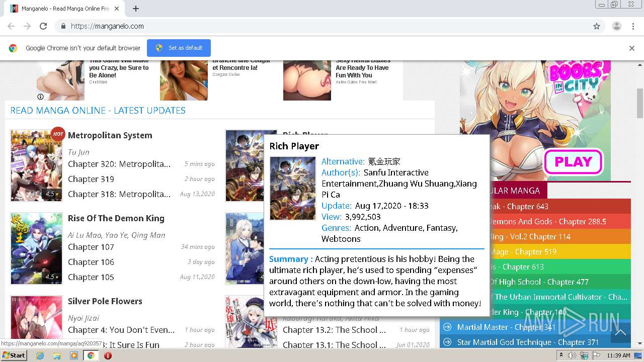Open Chapter 318 of Metropolitan System
Screen dimensions: 644x362
click(119, 194)
